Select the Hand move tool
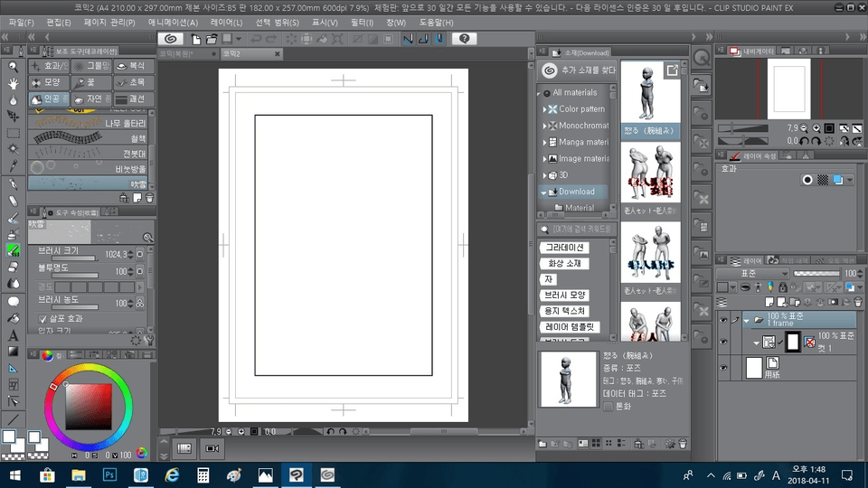This screenshot has height=488, width=868. click(x=14, y=83)
